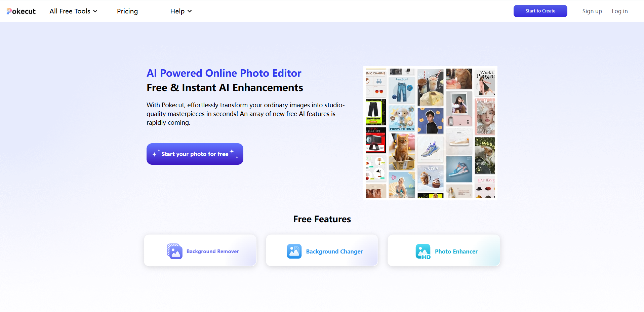Click the Pokecut logo
This screenshot has width=644, height=312.
(x=21, y=11)
